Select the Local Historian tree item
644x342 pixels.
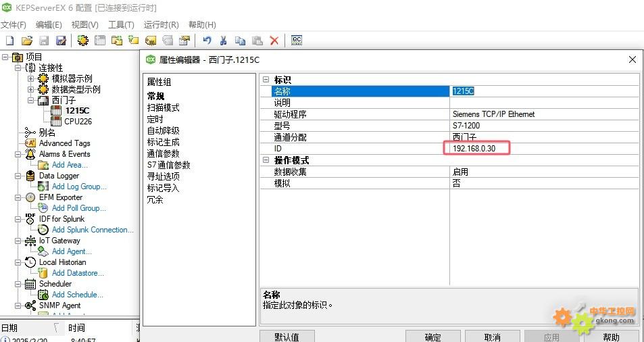pyautogui.click(x=62, y=262)
